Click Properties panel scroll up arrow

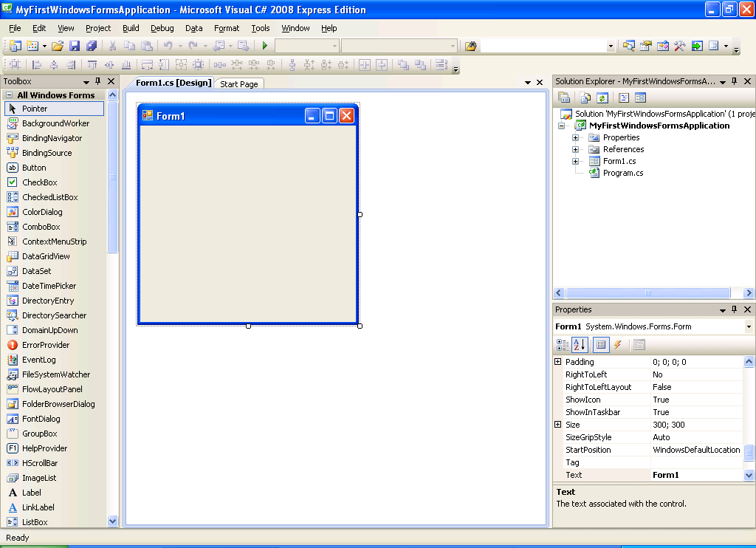[x=749, y=361]
